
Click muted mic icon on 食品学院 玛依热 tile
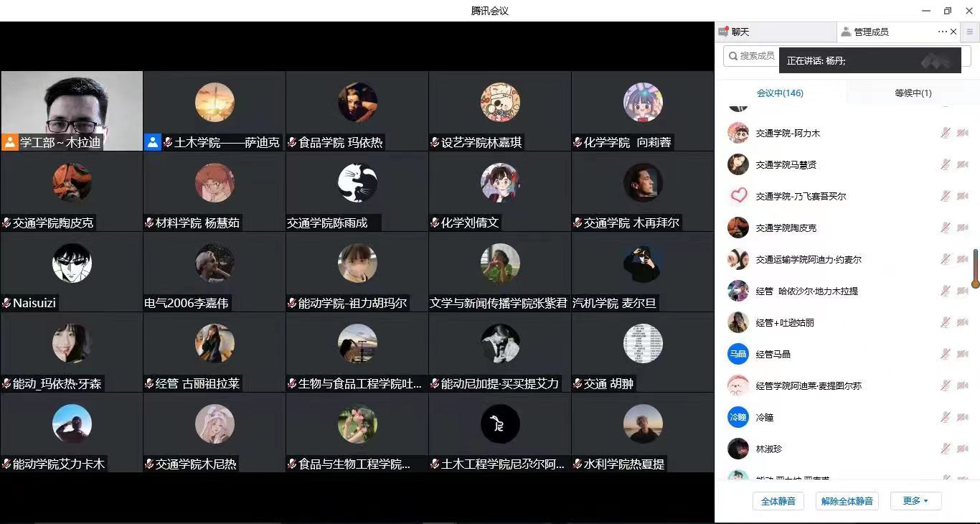(x=293, y=143)
